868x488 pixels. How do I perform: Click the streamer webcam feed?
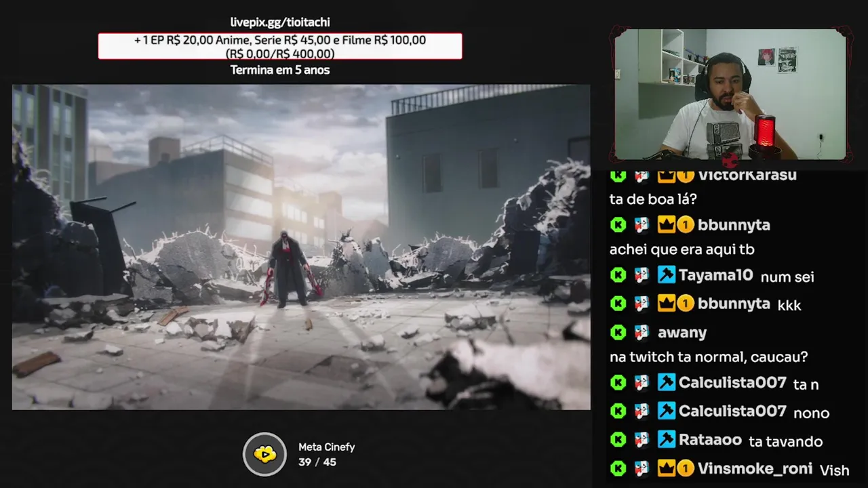(730, 95)
